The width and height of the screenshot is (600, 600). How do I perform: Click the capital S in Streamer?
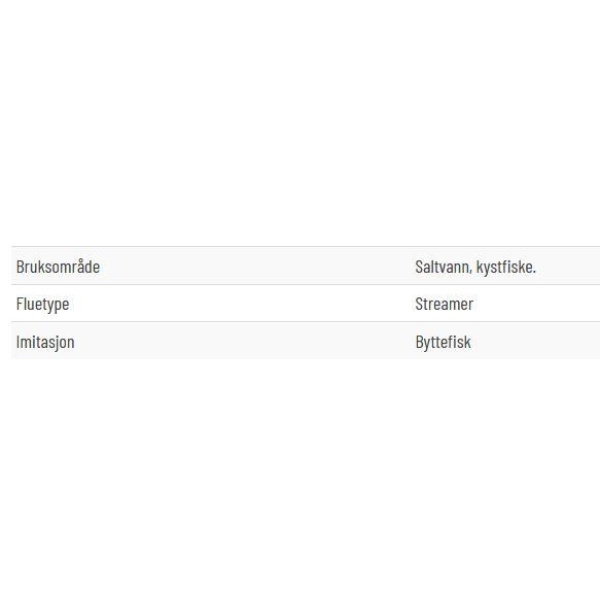coord(419,304)
